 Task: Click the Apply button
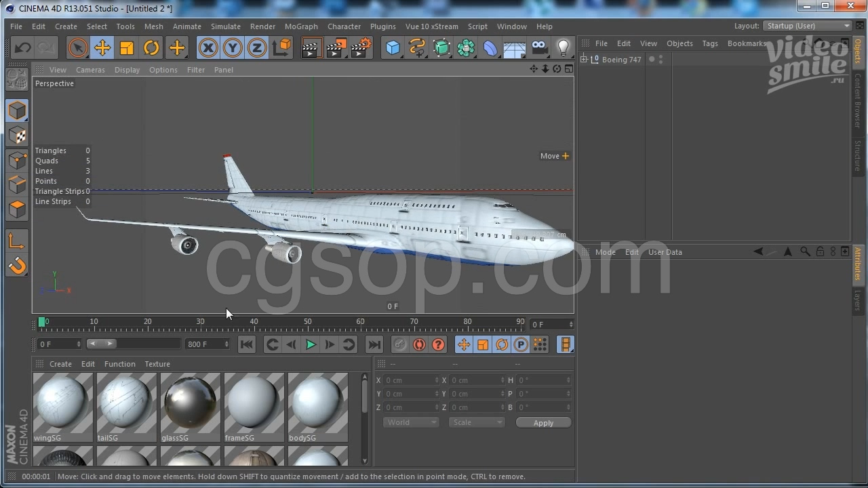coord(543,423)
